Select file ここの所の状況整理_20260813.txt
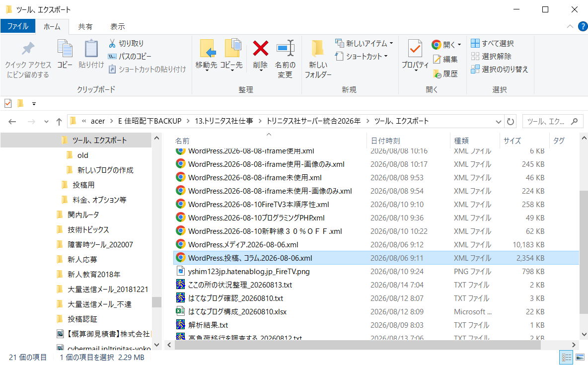 tap(240, 285)
